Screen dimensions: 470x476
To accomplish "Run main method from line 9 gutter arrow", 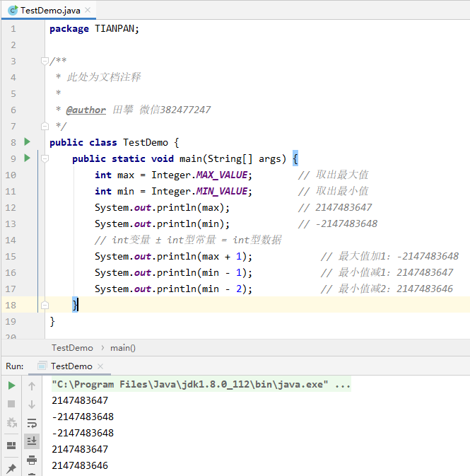I will (27, 158).
